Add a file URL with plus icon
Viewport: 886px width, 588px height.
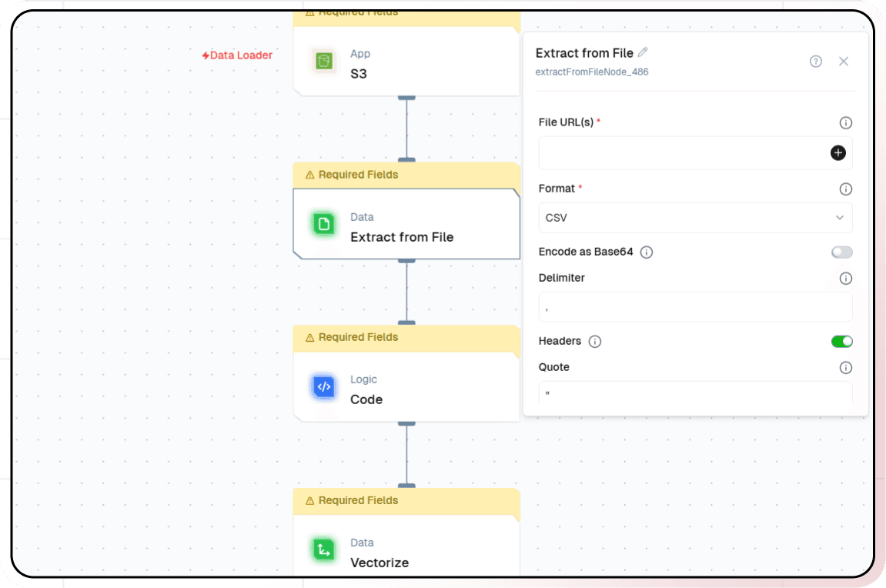pyautogui.click(x=838, y=153)
